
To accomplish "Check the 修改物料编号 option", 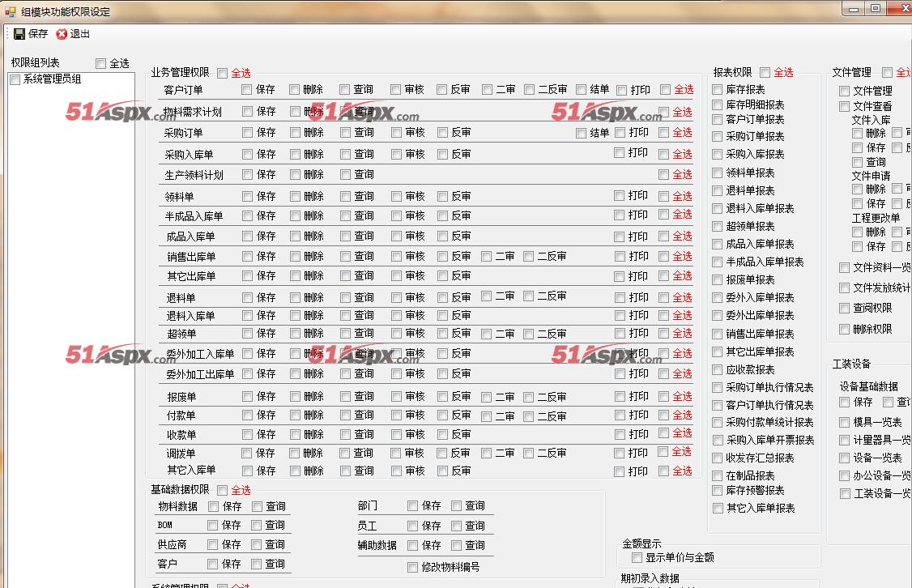I will [x=412, y=567].
